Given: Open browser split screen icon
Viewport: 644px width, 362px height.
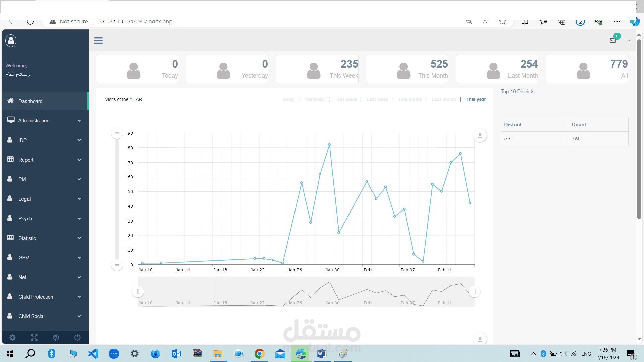Looking at the screenshot, I should [x=525, y=22].
